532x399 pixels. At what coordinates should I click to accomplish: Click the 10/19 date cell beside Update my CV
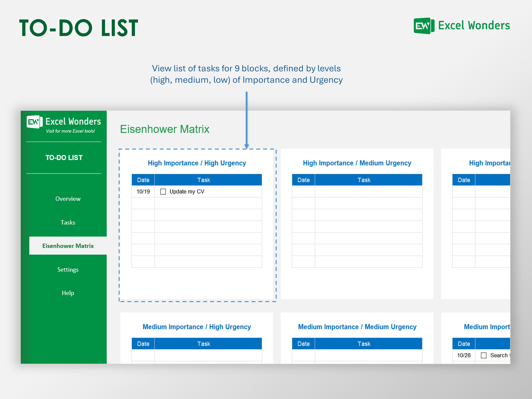click(x=143, y=192)
